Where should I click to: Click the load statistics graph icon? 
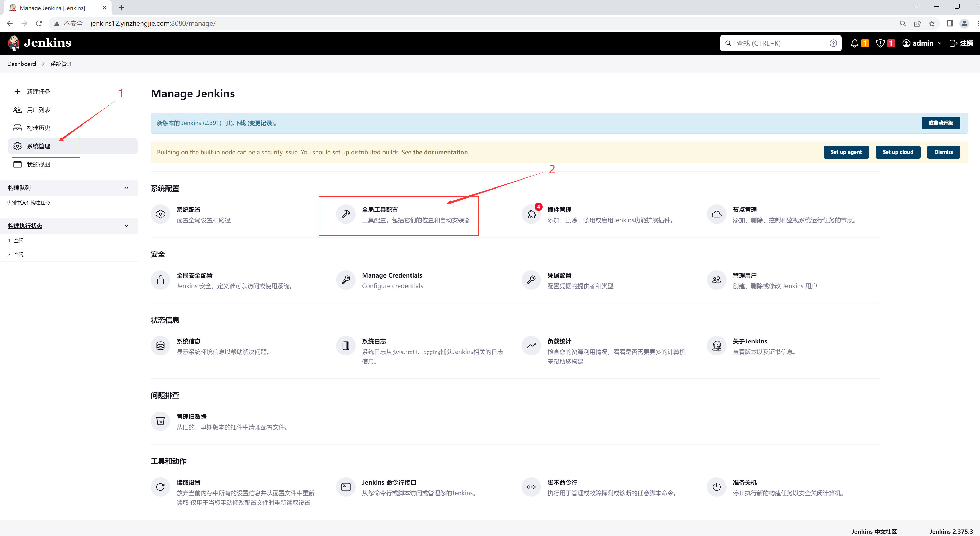pyautogui.click(x=531, y=346)
